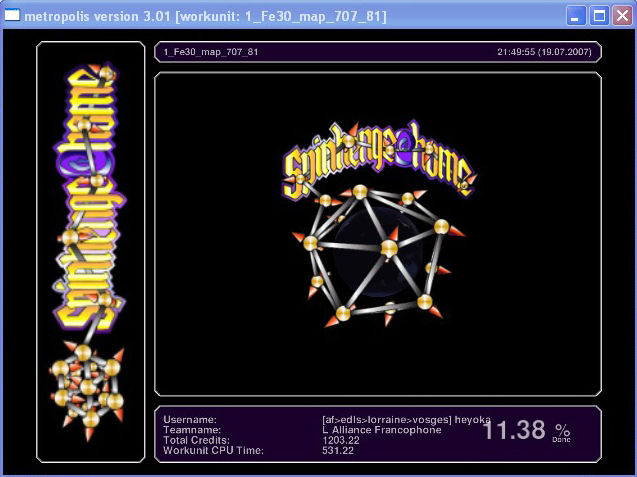Close the metropolis window
The image size is (637, 477).
pyautogui.click(x=621, y=16)
